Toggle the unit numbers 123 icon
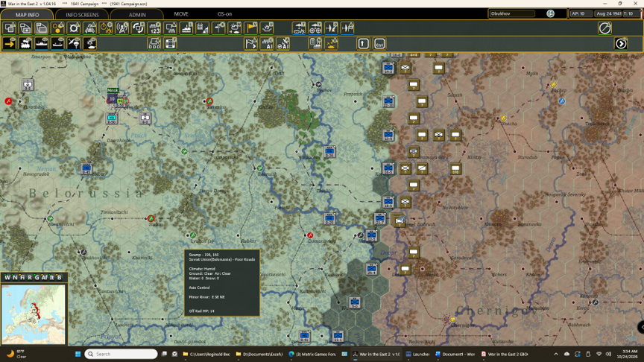 pos(154,28)
